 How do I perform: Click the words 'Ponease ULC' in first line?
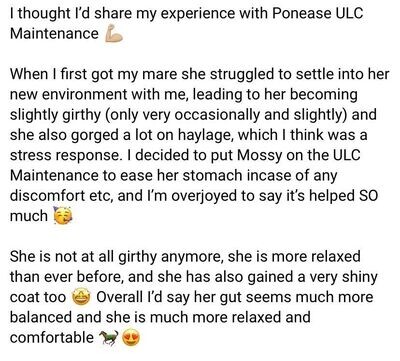[x=317, y=14]
